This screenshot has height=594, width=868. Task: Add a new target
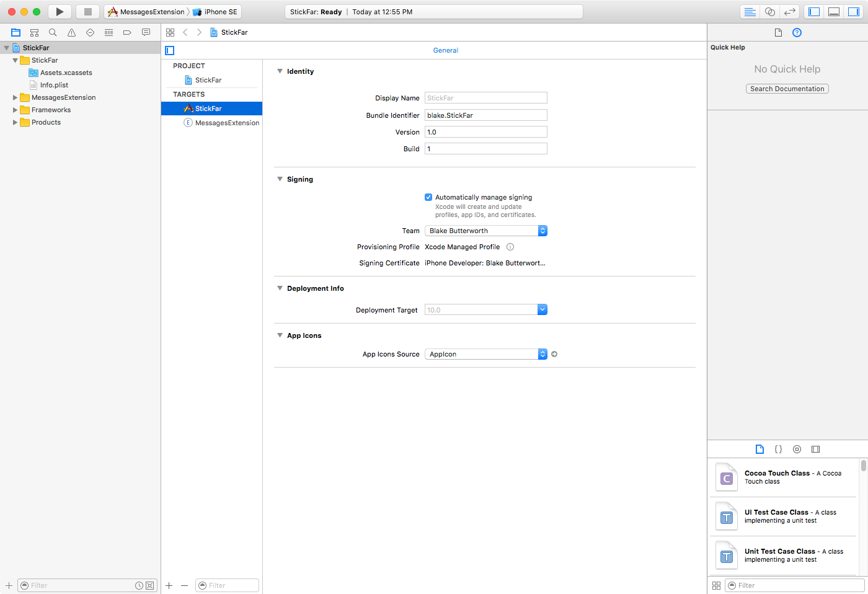(169, 585)
